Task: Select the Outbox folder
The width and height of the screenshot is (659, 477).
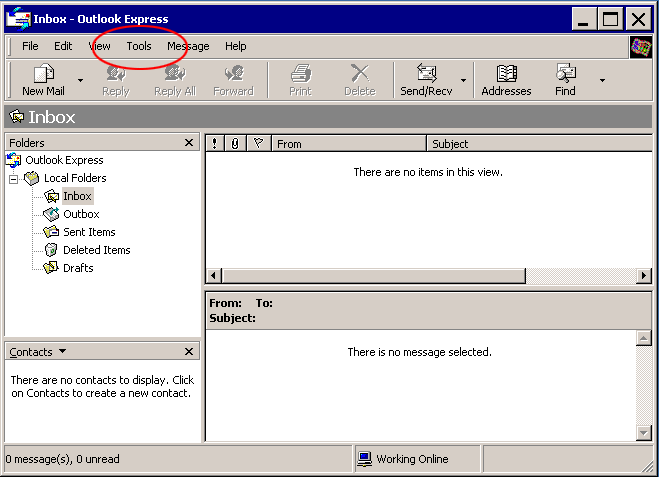Action: tap(80, 214)
